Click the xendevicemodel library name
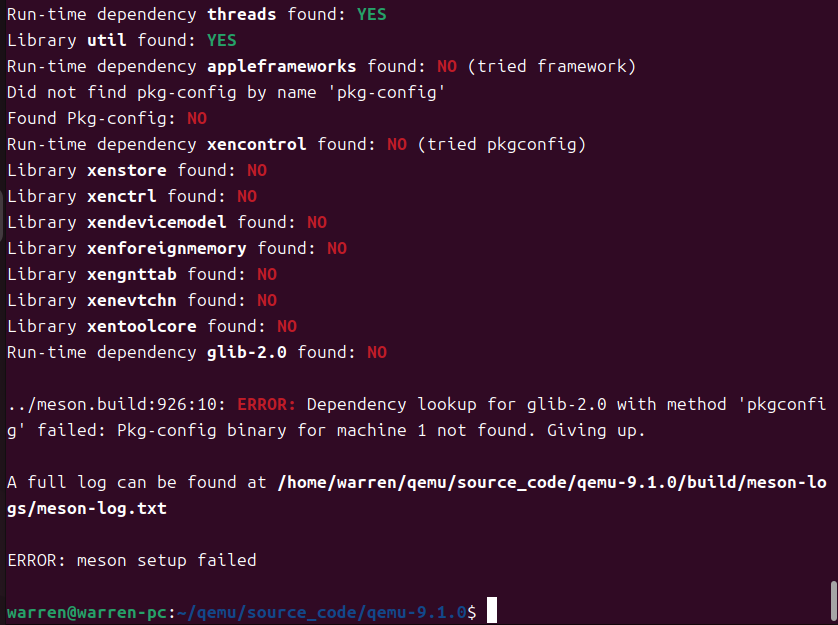 point(157,222)
